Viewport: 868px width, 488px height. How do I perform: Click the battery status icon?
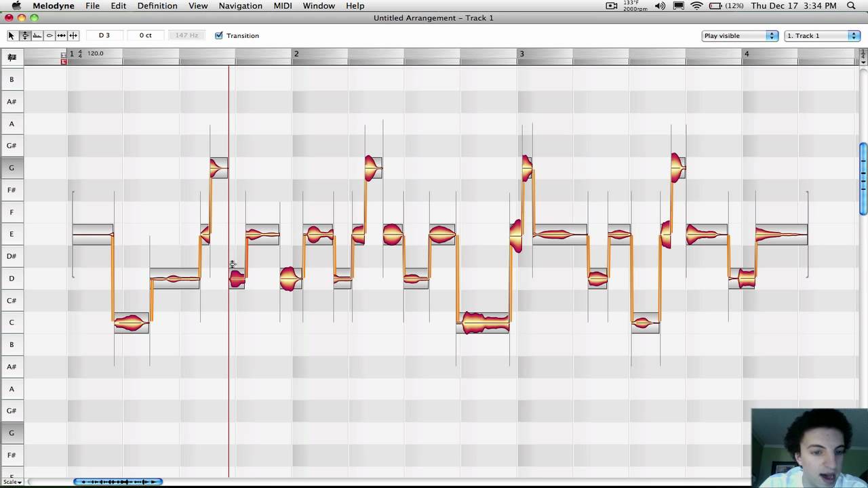tap(716, 5)
